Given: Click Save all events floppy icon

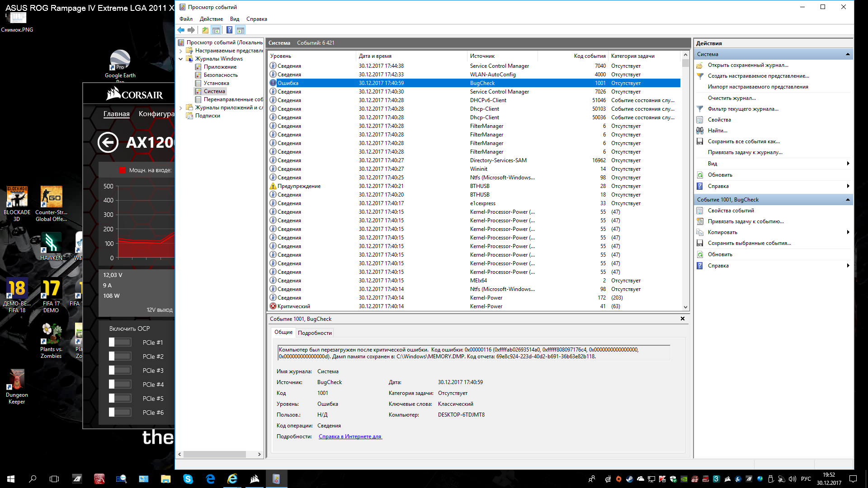Looking at the screenshot, I should [700, 141].
